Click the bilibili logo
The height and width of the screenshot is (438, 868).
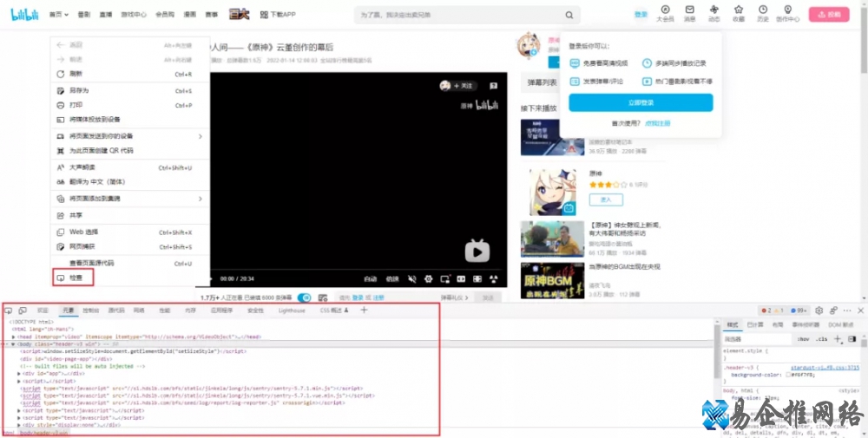pos(24,15)
